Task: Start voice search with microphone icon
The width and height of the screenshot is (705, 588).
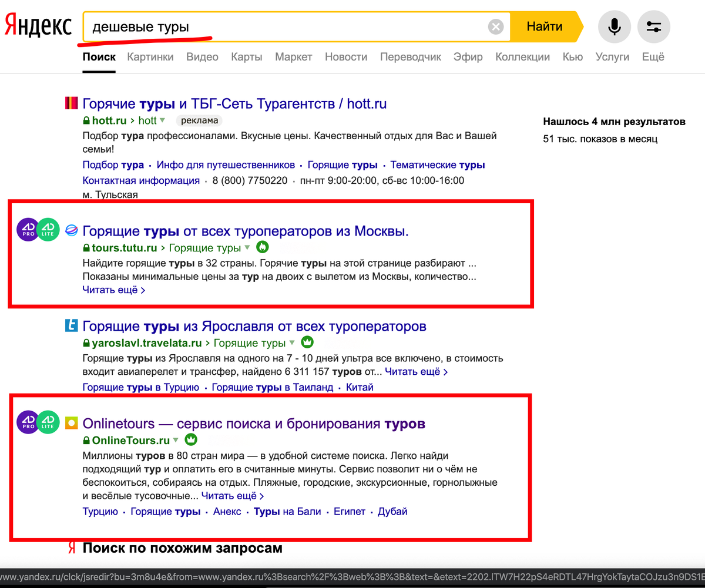Action: [x=615, y=27]
